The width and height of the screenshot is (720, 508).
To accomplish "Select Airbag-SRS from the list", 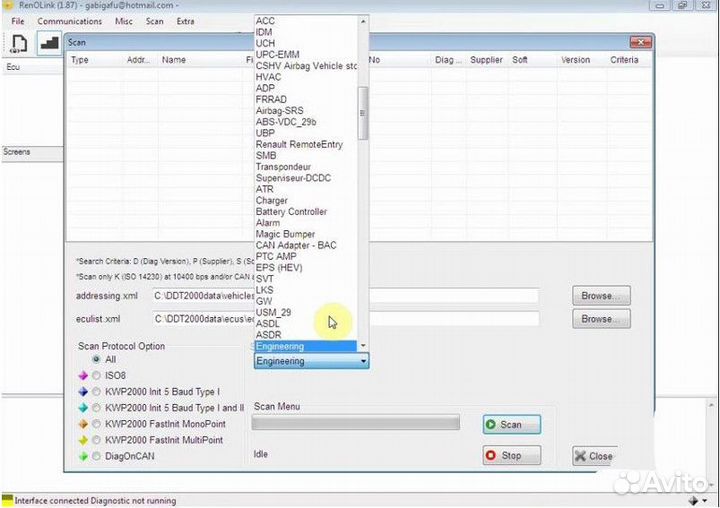I will click(305, 111).
